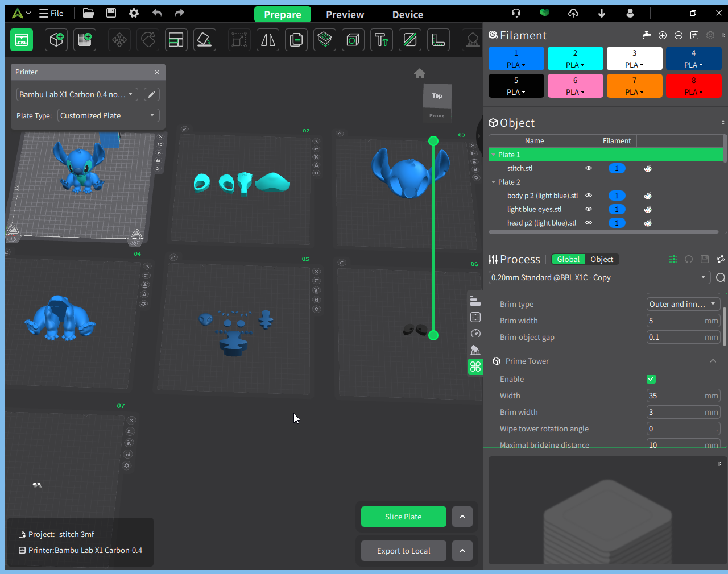Switch Process scope to Object

pyautogui.click(x=602, y=260)
